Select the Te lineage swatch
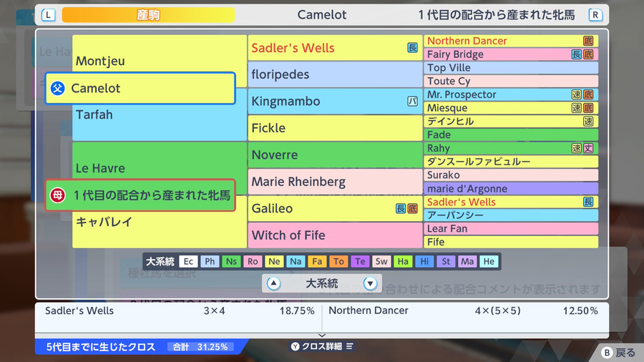644x362 pixels. (360, 261)
